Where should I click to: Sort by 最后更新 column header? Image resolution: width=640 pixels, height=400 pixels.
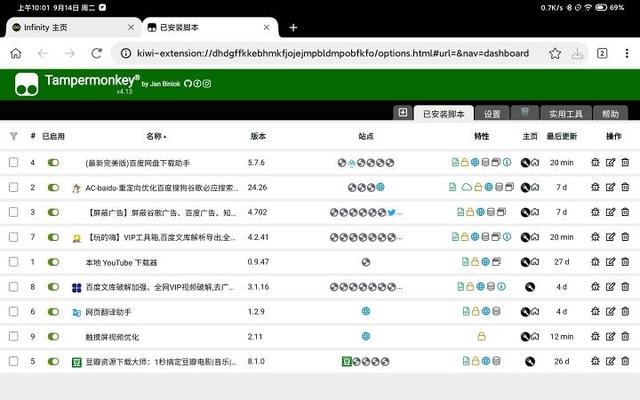(x=561, y=136)
